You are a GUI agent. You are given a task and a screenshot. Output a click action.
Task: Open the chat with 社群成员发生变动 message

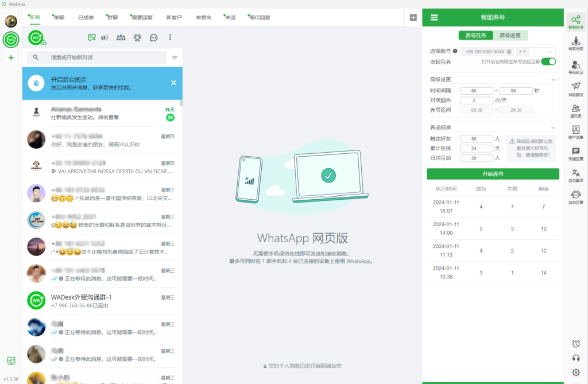(x=102, y=113)
